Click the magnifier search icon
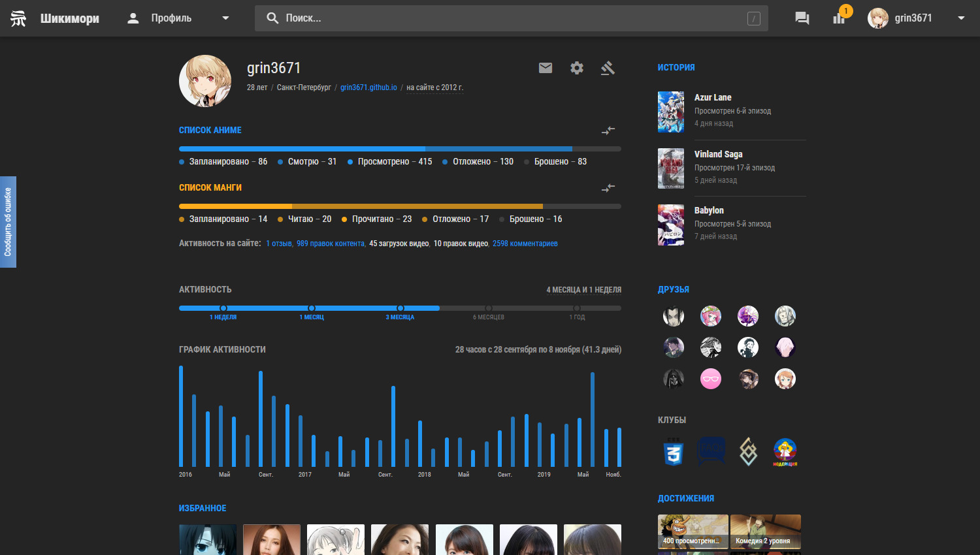980x555 pixels. click(x=272, y=18)
